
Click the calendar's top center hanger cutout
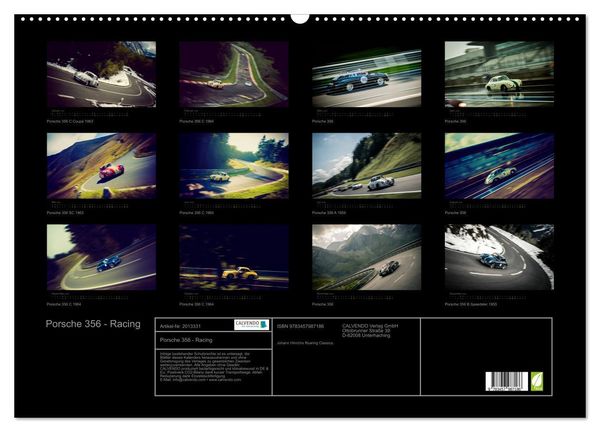coord(300,18)
